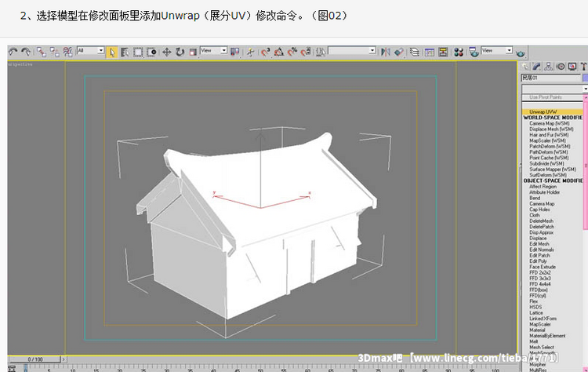Select Camera Map (WSM) modifier

point(549,123)
